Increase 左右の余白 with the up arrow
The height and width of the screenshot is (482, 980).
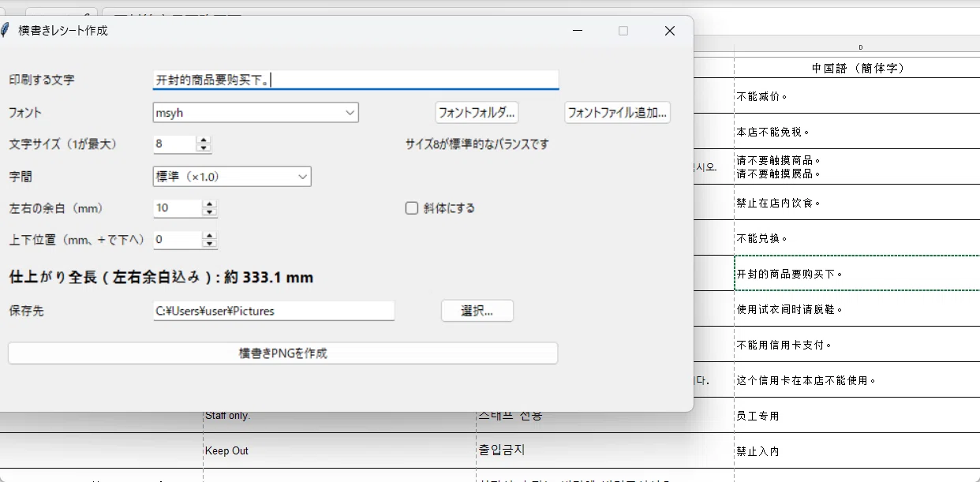(x=209, y=204)
